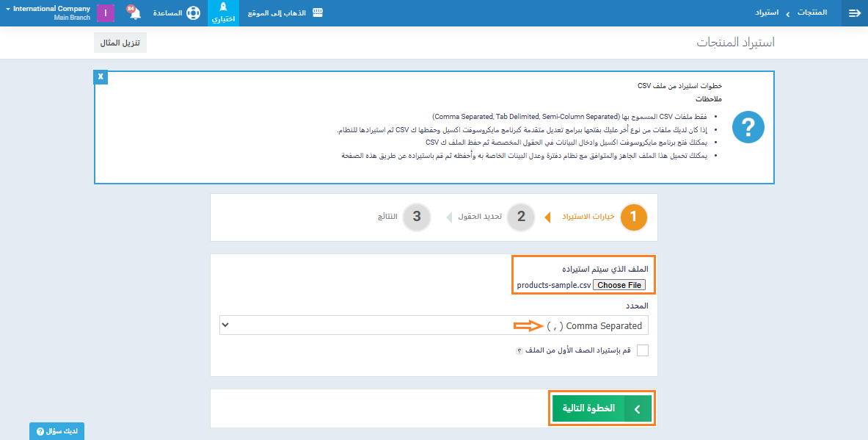Click the Choose File button
Screen dimensions: 868x440
point(619,285)
